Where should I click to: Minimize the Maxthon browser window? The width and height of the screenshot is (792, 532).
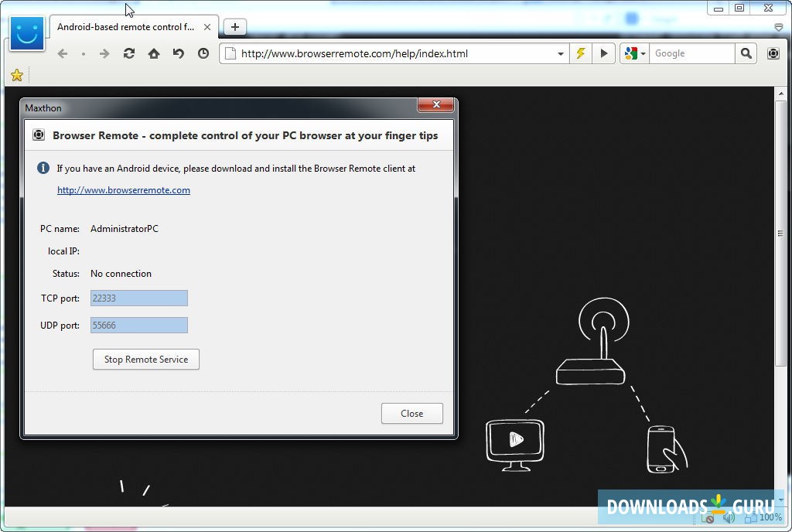(x=719, y=8)
